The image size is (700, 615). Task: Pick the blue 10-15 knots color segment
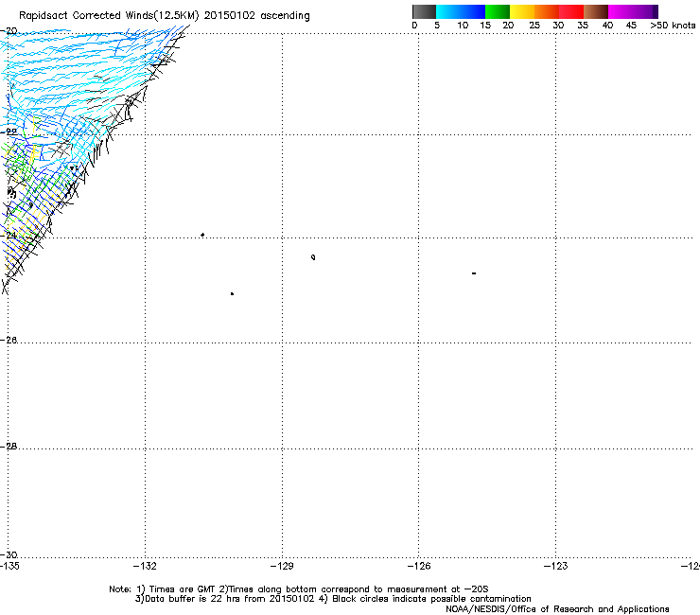pos(473,11)
